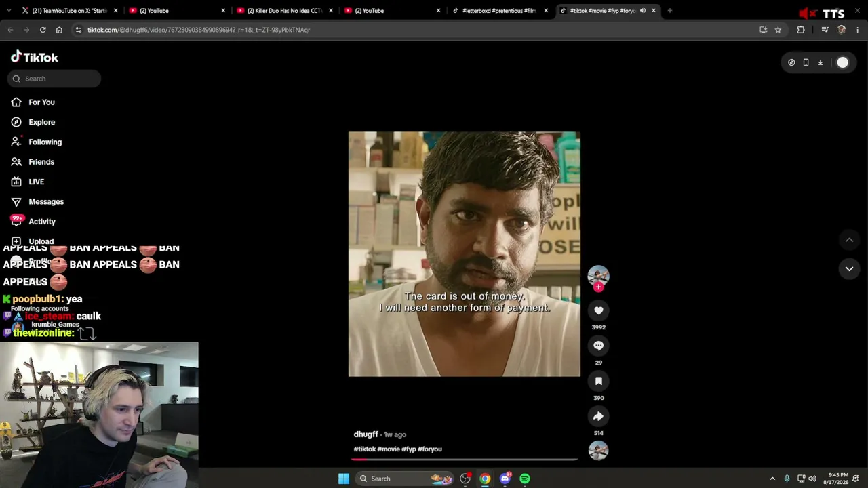Click the microphone icon in system tray
Image resolution: width=868 pixels, height=488 pixels.
tap(787, 479)
